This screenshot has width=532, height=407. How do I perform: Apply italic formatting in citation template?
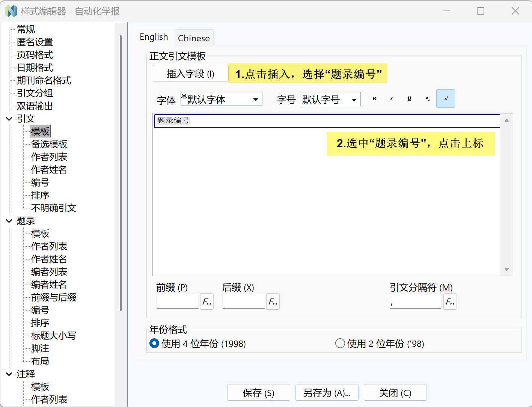point(391,98)
